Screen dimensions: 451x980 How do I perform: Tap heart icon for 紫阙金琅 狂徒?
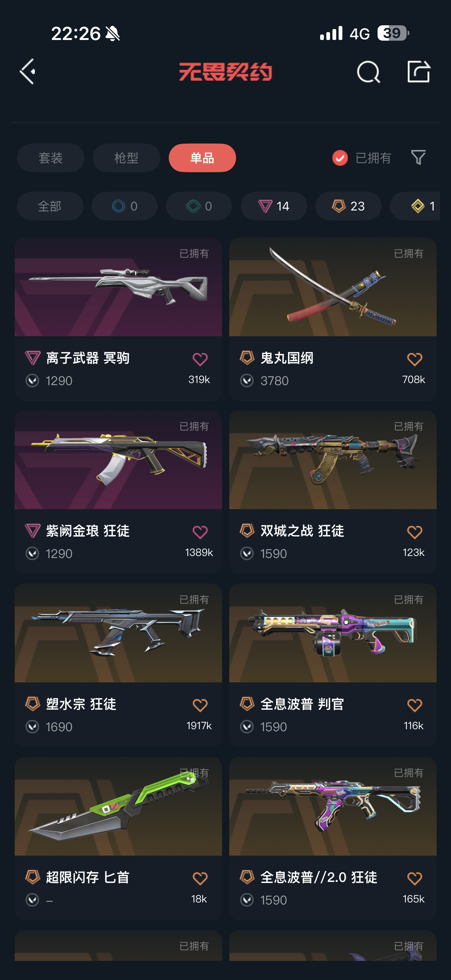pyautogui.click(x=200, y=532)
